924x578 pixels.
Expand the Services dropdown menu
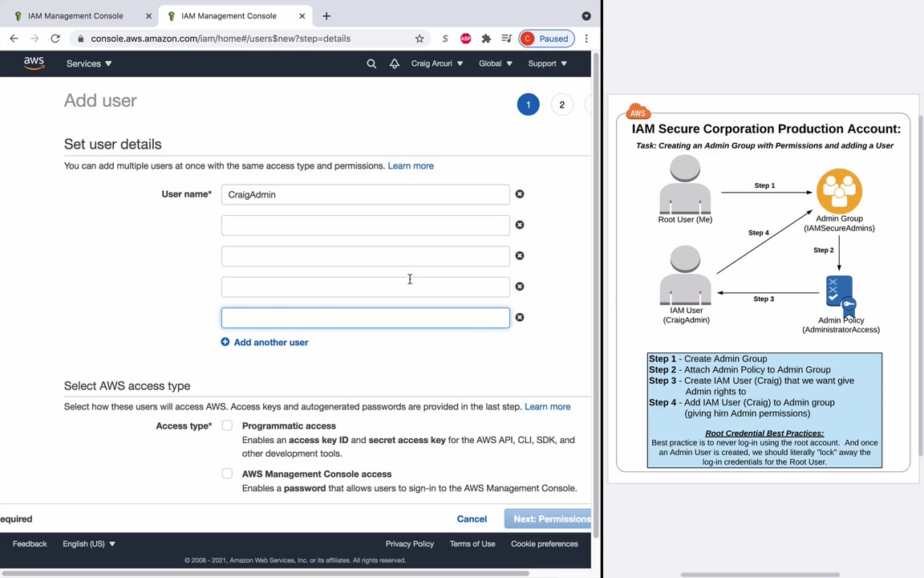(x=89, y=63)
